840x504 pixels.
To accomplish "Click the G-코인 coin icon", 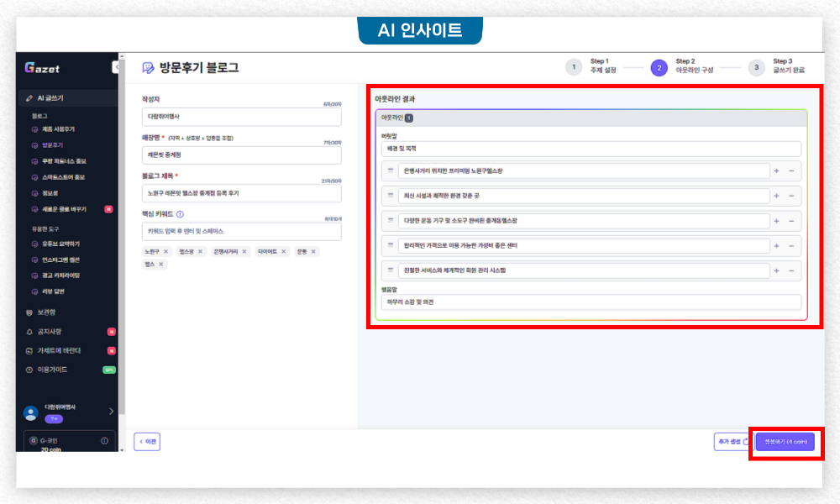I will coord(34,440).
